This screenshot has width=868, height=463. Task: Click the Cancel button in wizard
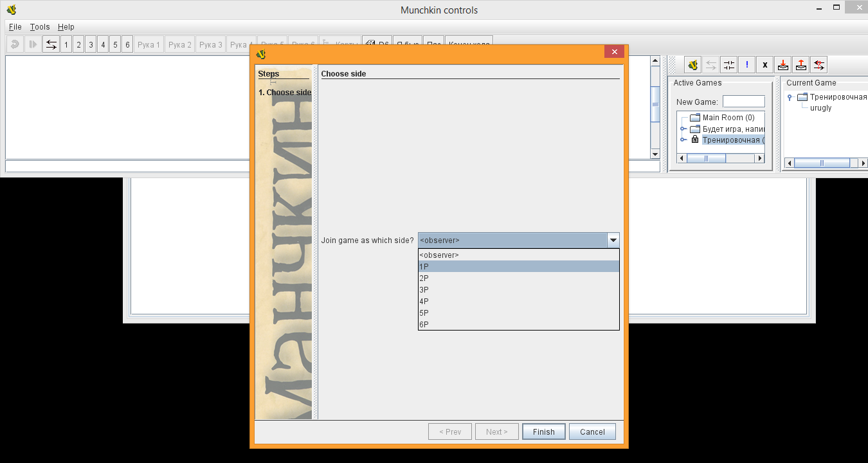pos(592,431)
